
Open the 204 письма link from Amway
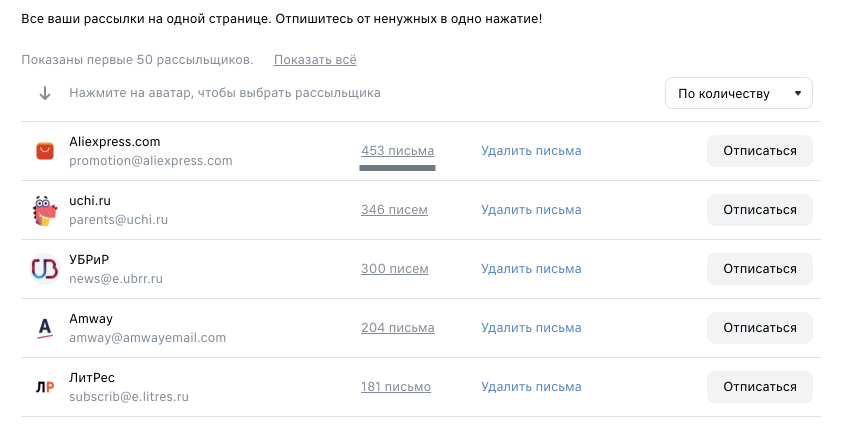397,328
